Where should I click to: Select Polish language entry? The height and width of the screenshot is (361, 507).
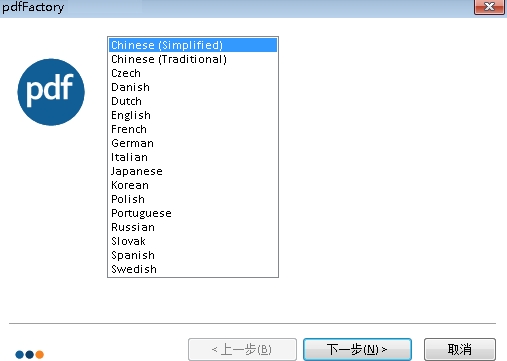pyautogui.click(x=193, y=199)
